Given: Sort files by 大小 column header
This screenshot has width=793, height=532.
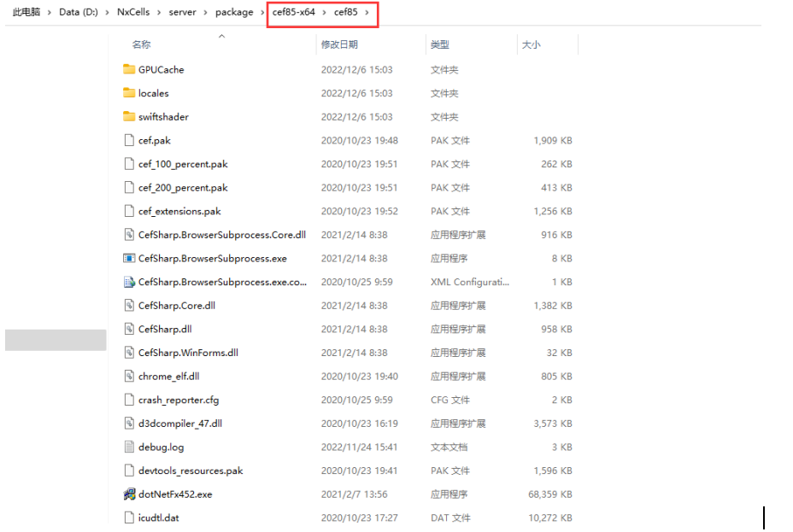Looking at the screenshot, I should 531,44.
